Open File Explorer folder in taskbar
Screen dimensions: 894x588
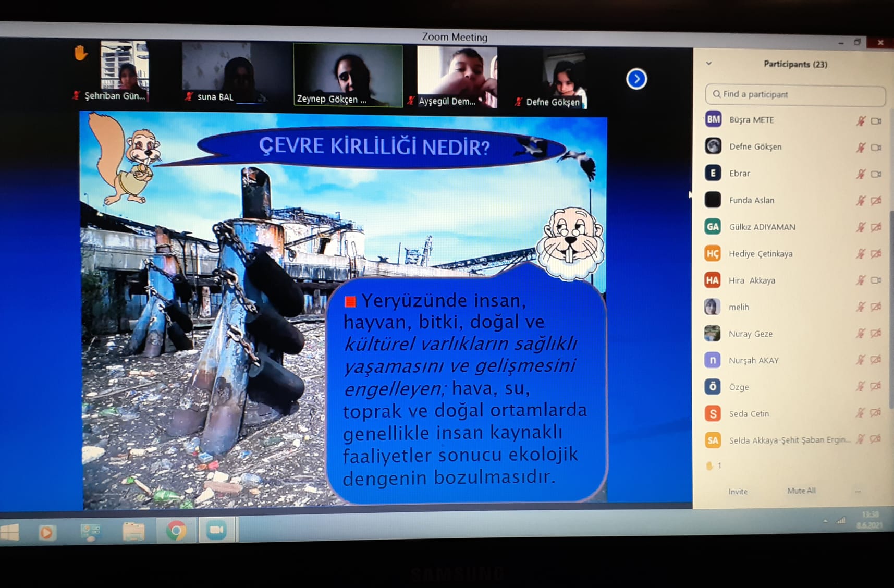coord(133,532)
